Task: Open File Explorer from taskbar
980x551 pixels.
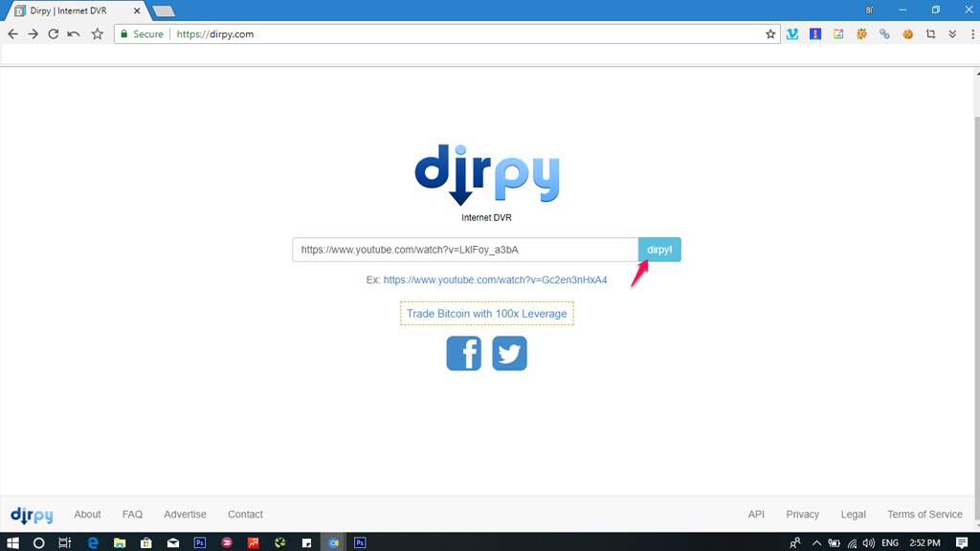Action: click(120, 542)
